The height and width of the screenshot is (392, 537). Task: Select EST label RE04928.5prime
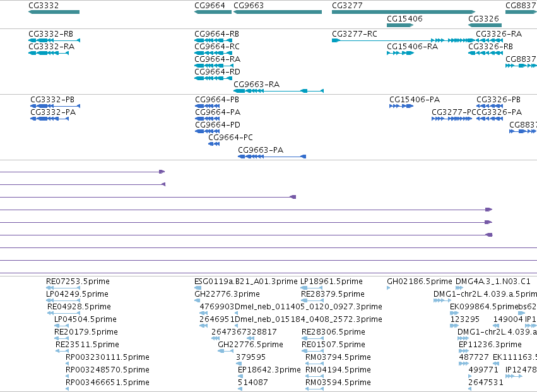click(x=79, y=307)
